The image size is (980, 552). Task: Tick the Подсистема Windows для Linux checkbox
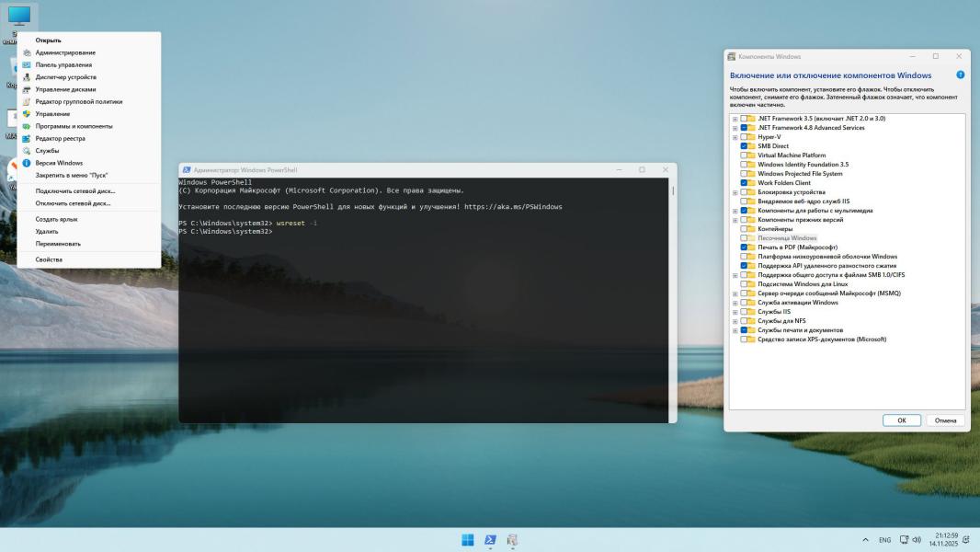pos(744,284)
